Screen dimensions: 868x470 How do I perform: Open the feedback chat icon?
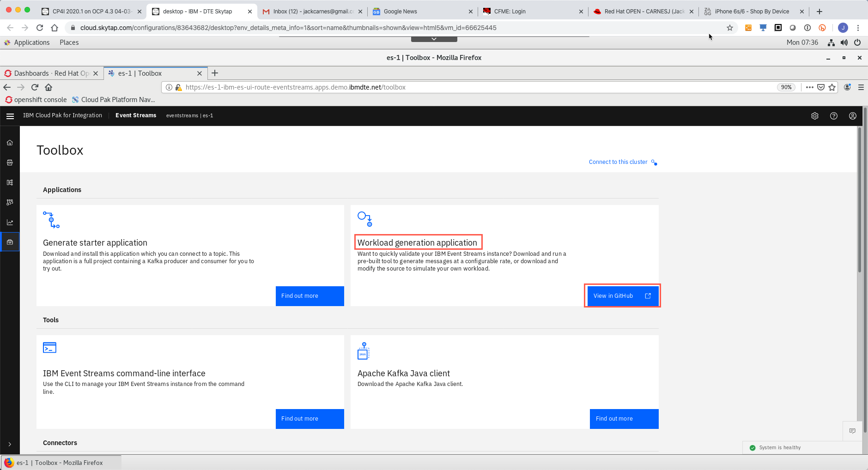852,431
